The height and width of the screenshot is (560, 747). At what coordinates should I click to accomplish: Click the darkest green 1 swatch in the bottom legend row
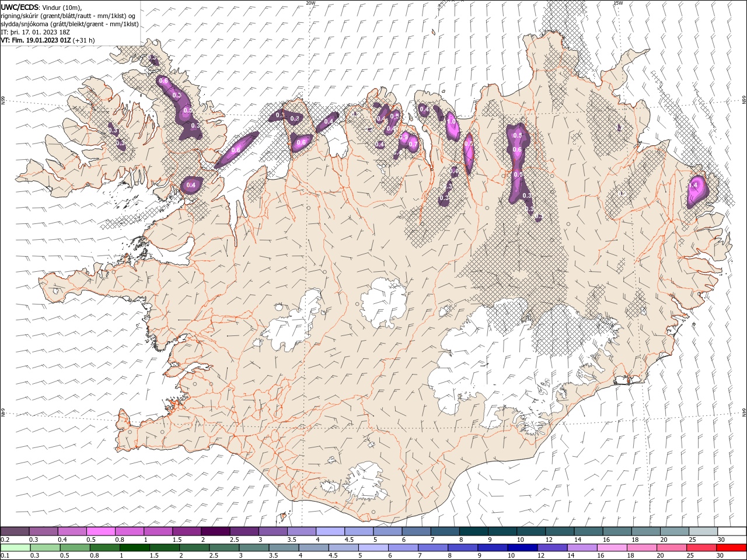[134, 548]
